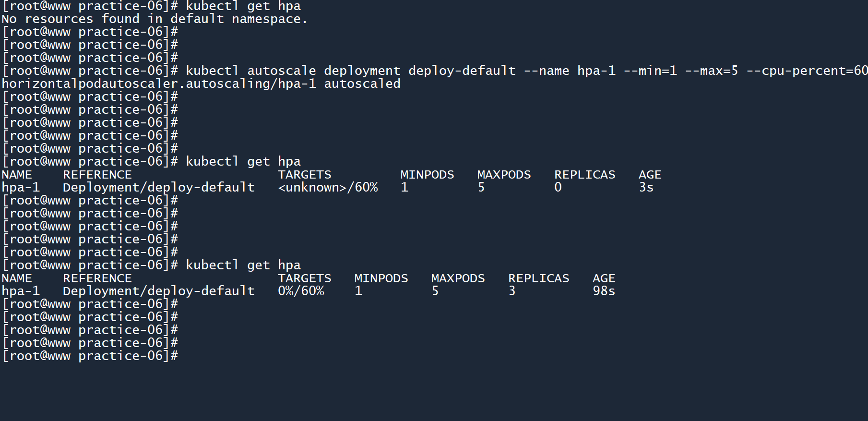Click the age value "98s"
This screenshot has width=868, height=421.
coord(604,291)
